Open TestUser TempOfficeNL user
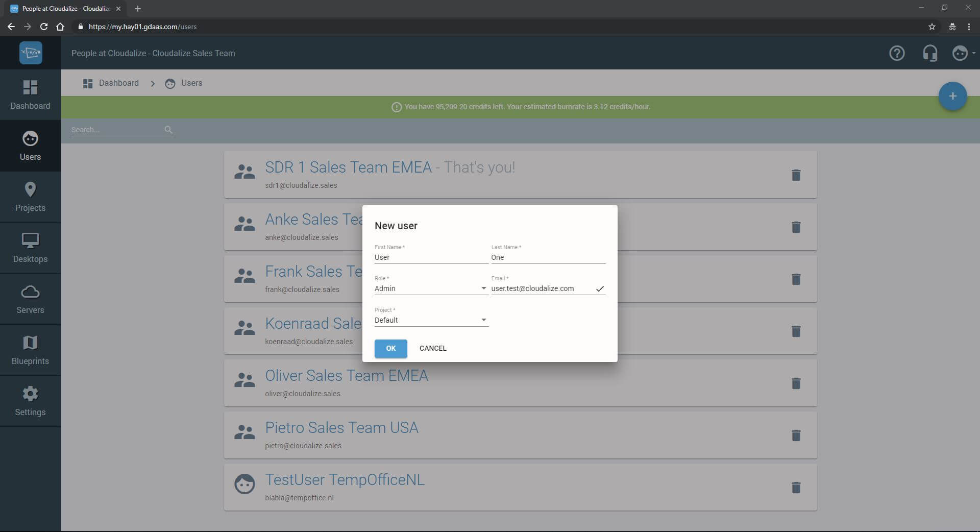 click(x=345, y=480)
